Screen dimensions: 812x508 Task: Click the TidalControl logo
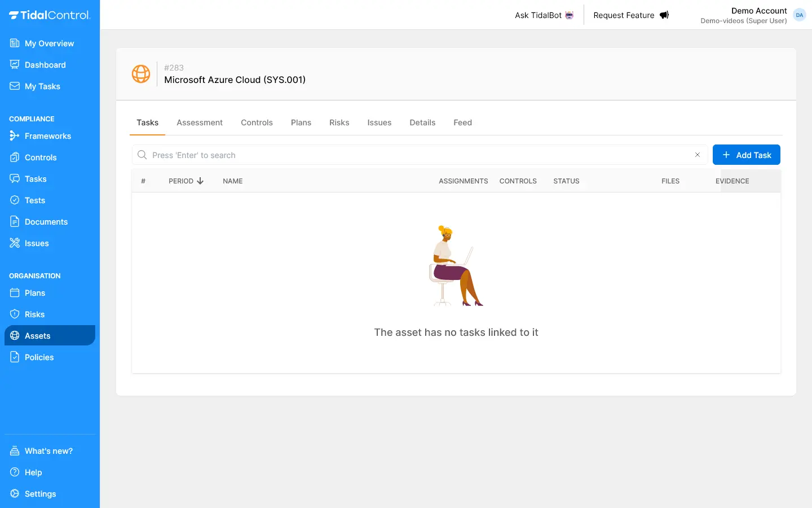(50, 15)
